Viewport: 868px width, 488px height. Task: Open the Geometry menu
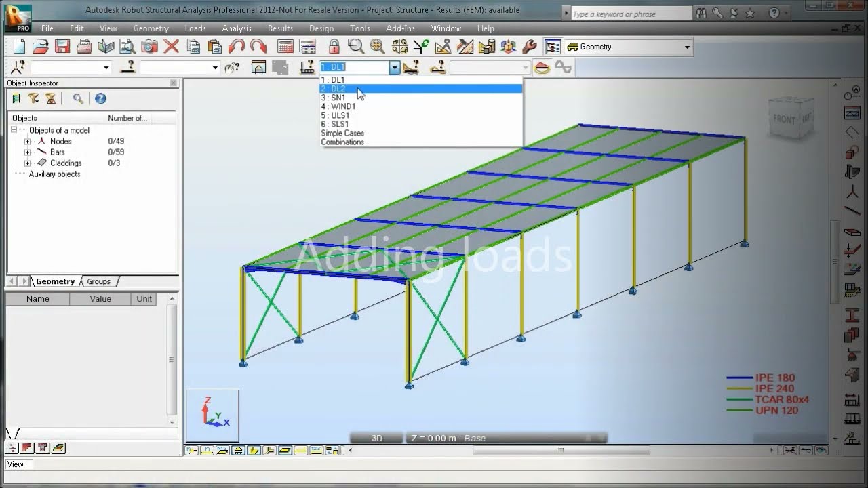coord(151,28)
